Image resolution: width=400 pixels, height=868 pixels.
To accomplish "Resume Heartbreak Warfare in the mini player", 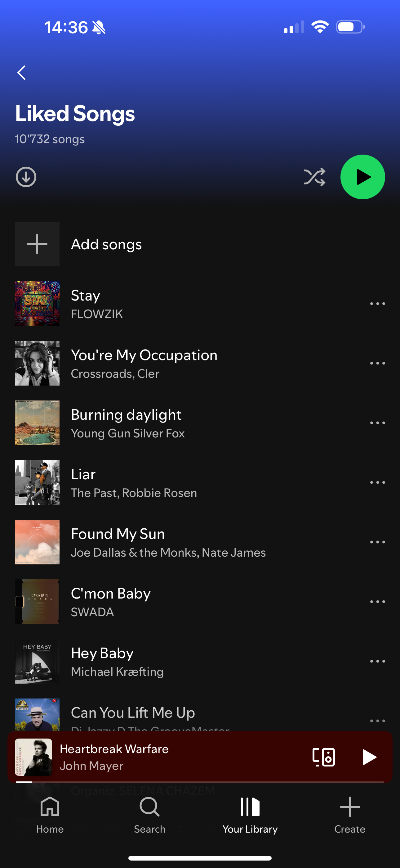I will pos(369,757).
